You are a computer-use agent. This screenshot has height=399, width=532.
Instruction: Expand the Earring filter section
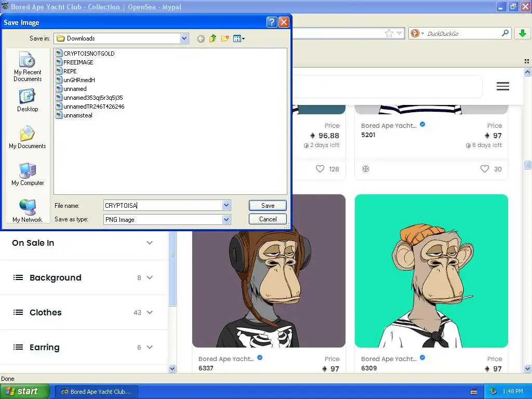[84, 347]
